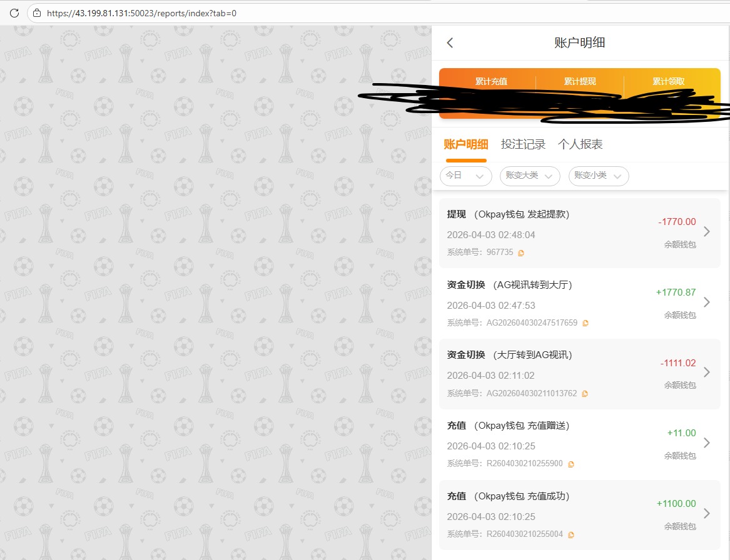
Task: Switch to the 个人报表 tab
Action: click(580, 144)
